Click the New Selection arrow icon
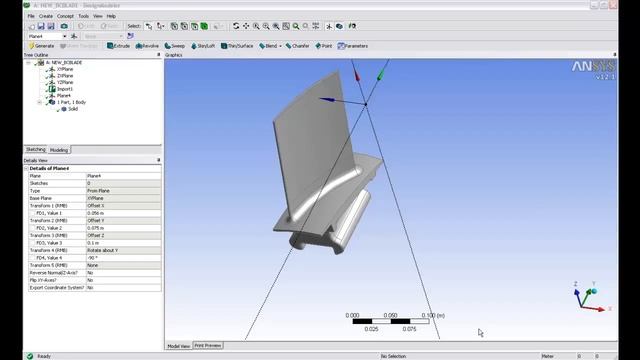640x360 pixels. click(x=149, y=26)
